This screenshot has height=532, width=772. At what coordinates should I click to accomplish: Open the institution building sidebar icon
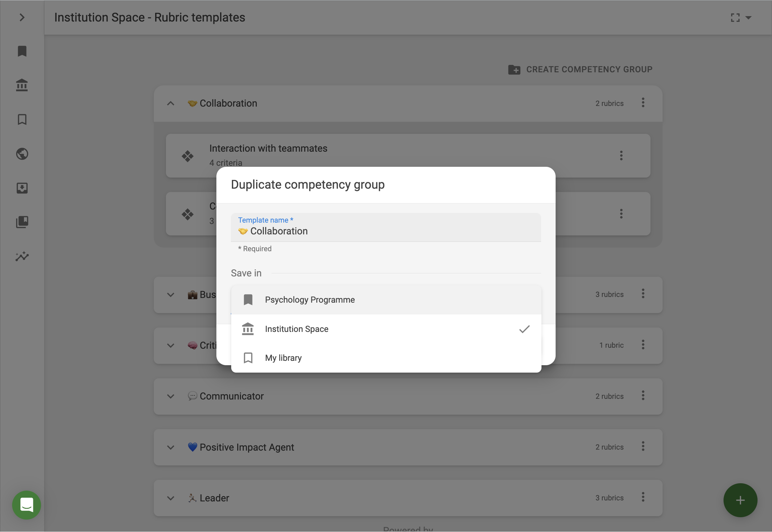22,85
